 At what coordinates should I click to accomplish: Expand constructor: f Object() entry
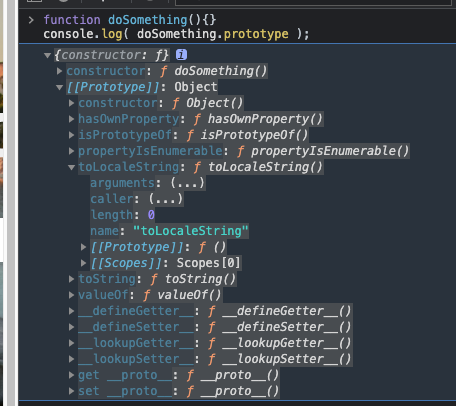pos(71,103)
